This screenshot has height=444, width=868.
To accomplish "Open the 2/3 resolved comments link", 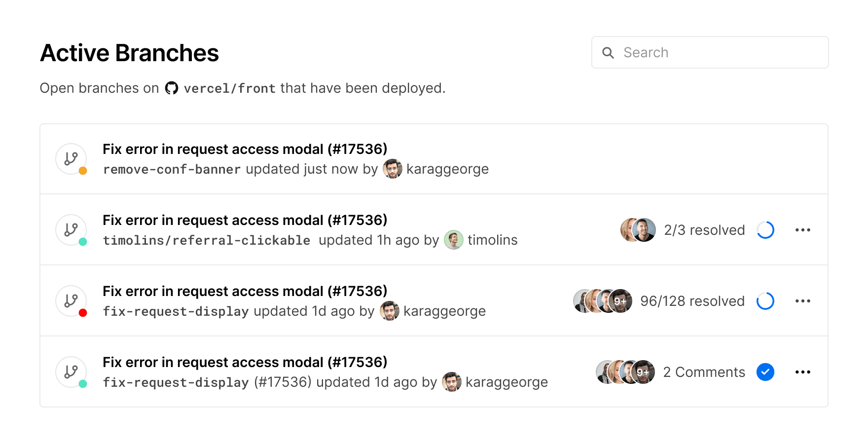I will click(x=704, y=230).
